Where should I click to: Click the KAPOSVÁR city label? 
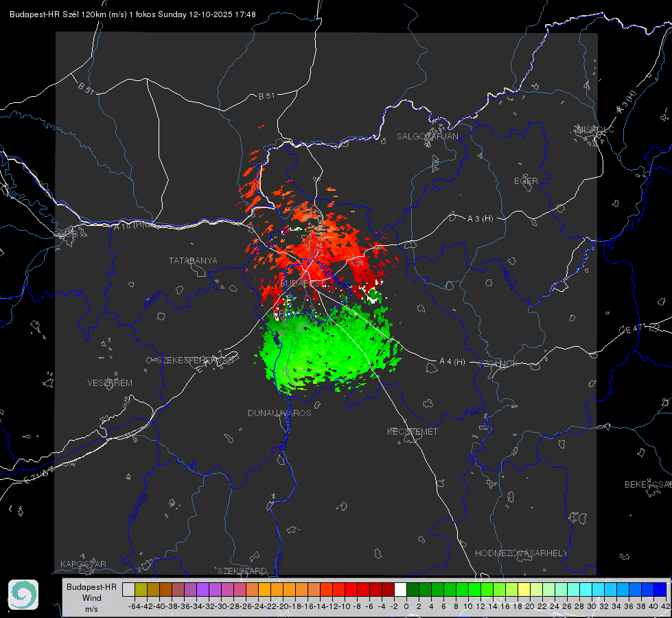point(83,564)
